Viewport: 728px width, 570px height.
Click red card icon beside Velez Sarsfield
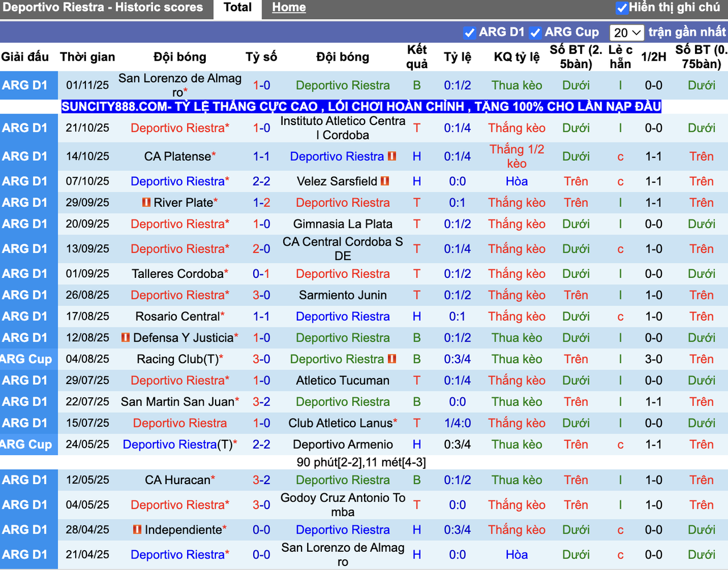(x=385, y=181)
